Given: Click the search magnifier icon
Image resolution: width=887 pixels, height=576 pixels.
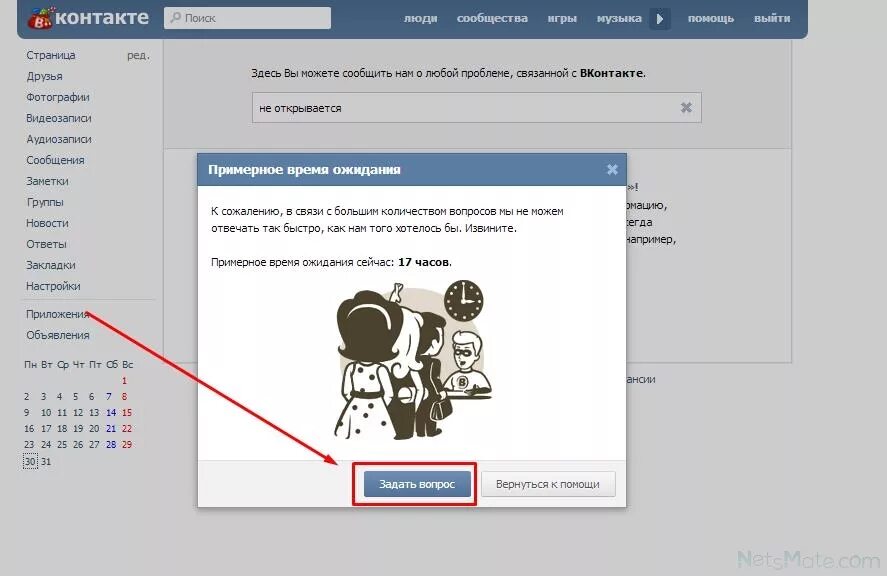Looking at the screenshot, I should 175,18.
